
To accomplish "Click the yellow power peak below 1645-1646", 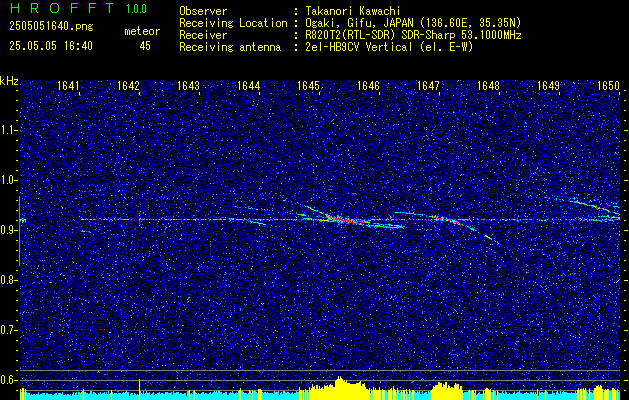I will coord(340,388).
